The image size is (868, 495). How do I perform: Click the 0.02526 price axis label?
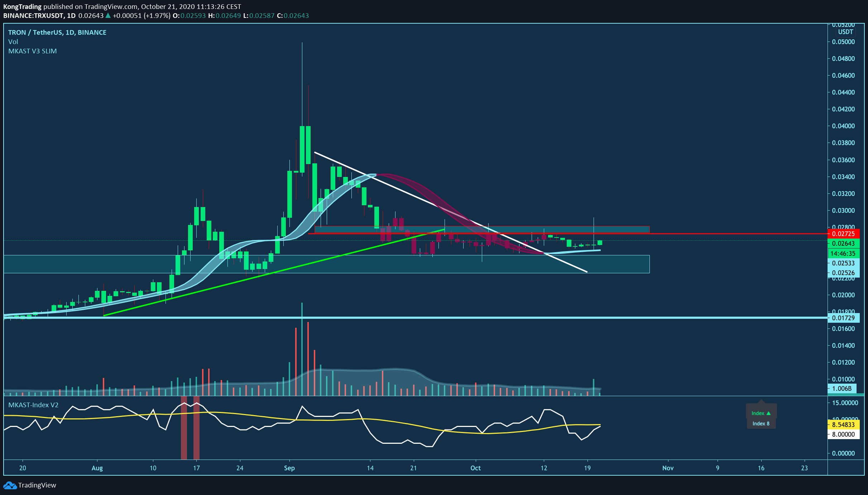point(843,273)
